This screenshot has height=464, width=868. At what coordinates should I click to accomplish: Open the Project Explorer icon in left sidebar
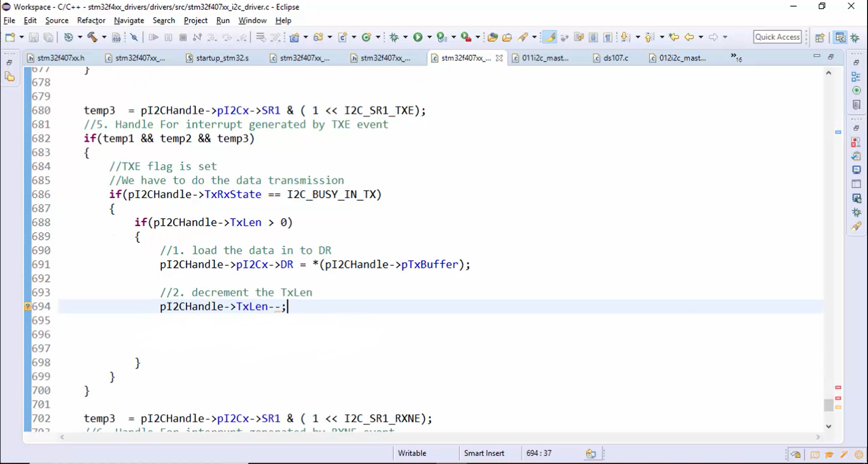click(x=9, y=77)
